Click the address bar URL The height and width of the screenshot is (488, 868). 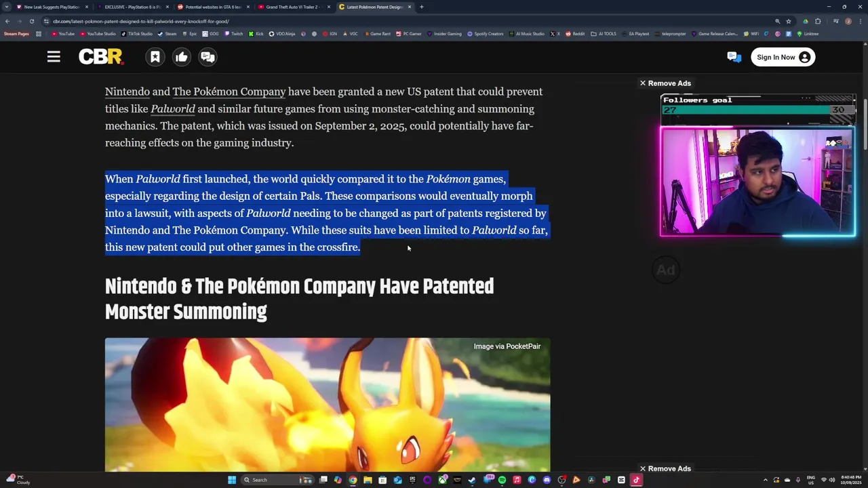point(141,21)
